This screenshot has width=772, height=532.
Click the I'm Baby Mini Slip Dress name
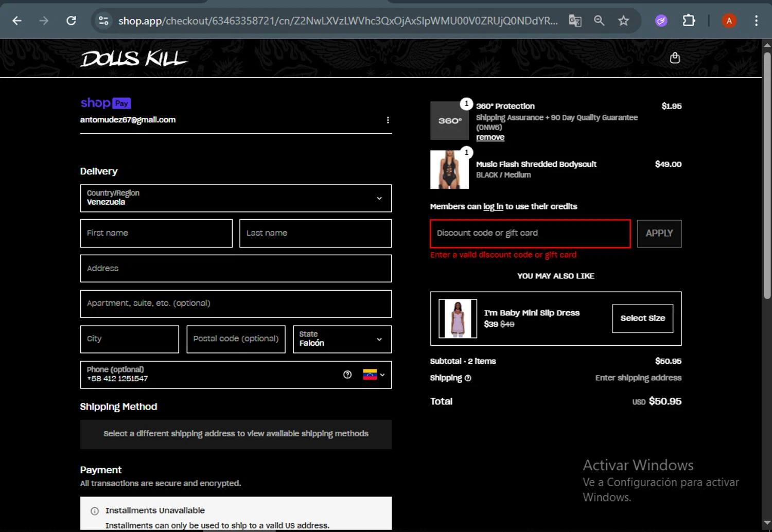532,313
